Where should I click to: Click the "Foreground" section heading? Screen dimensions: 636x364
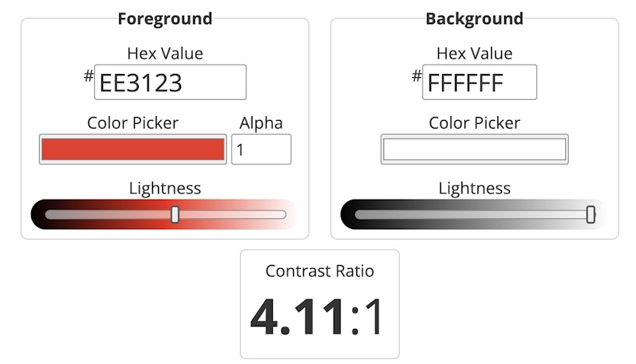[x=164, y=19]
